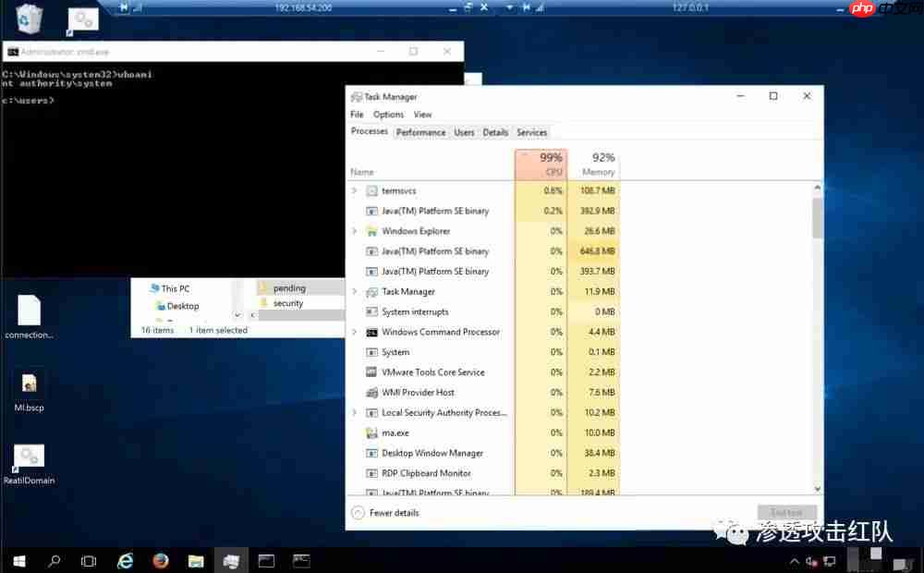Viewport: 924px width, 573px height.
Task: Click scroll down arrow in Task Manager
Action: [x=817, y=488]
